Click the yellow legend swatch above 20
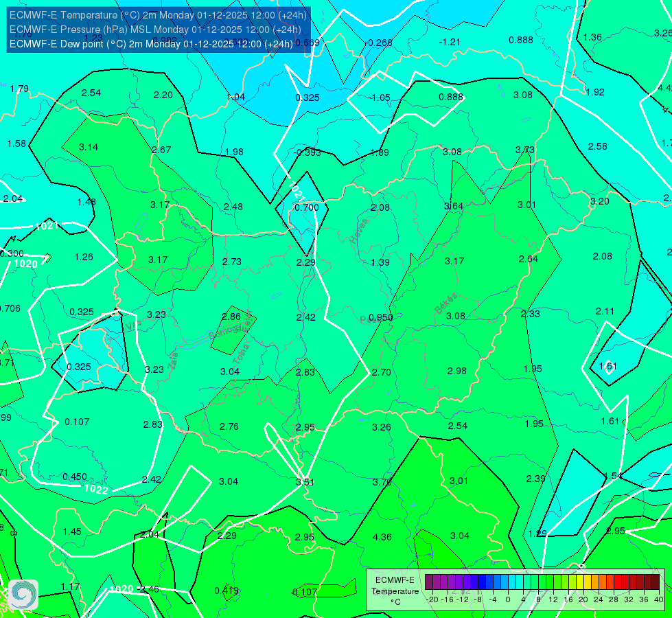The width and height of the screenshot is (672, 618). pos(580,582)
